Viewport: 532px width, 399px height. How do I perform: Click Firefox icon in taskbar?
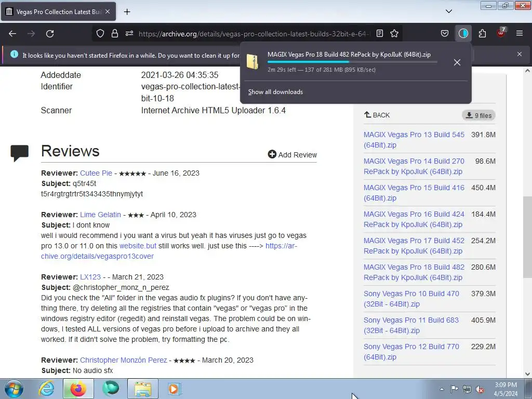click(78, 389)
